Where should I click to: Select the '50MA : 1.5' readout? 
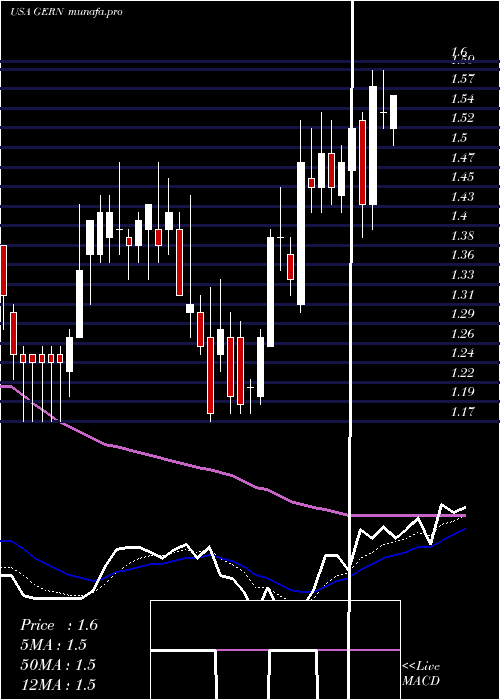[x=58, y=664]
